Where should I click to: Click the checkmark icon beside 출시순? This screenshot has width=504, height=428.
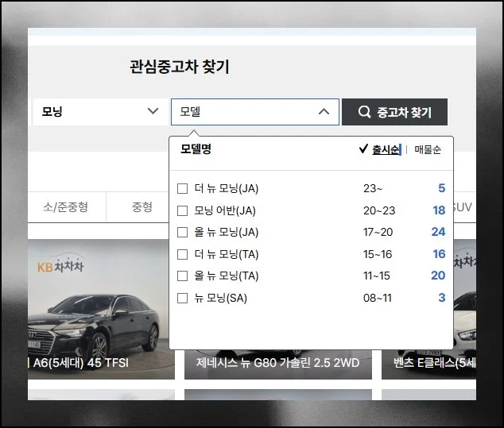(x=363, y=149)
